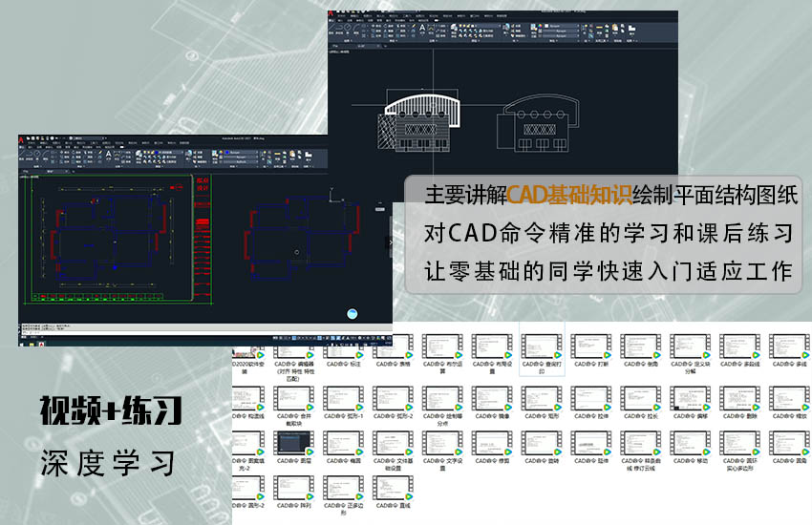Screen dimensions: 812x525
Task: Open the CAD命令 标注 video file
Action: click(x=343, y=347)
